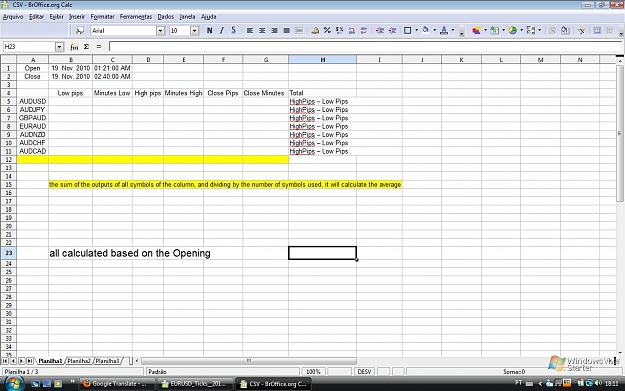Switch to the Planilha3 sheet tab
The image size is (625, 391).
[107, 361]
